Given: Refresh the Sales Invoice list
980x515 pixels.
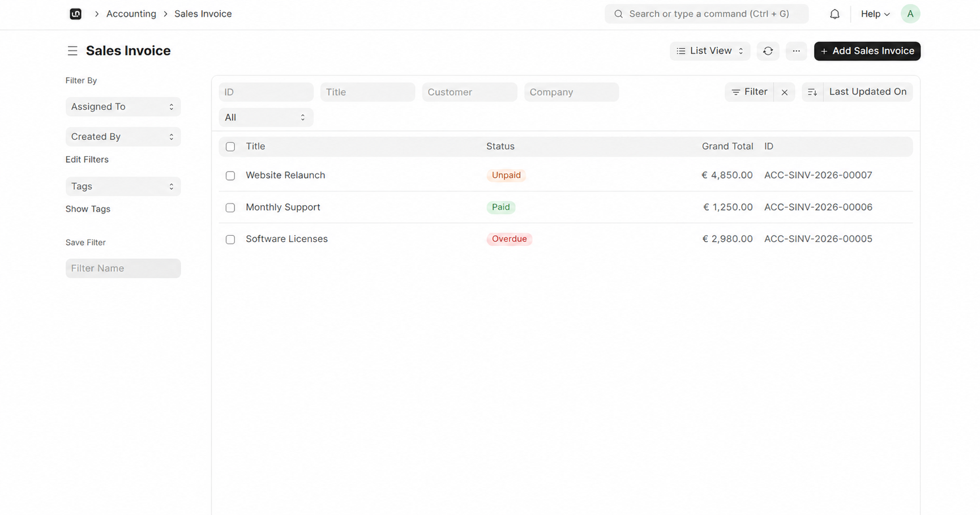Looking at the screenshot, I should [768, 51].
